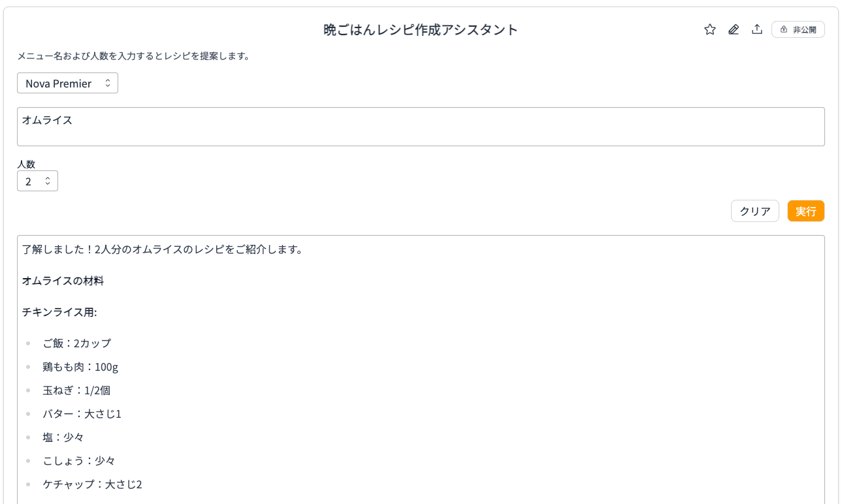
Task: Run the recipe with the 実行 button
Action: pyautogui.click(x=805, y=211)
